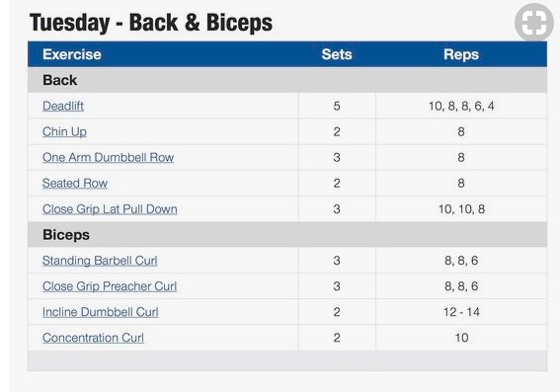Click the Reps column header
Screen dimensions: 560x392
click(x=461, y=54)
